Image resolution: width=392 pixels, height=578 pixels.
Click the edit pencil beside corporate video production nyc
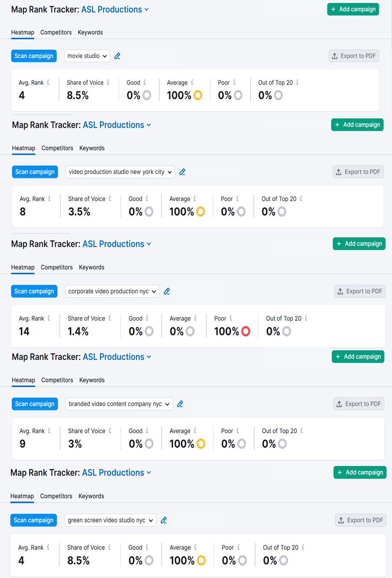point(167,291)
